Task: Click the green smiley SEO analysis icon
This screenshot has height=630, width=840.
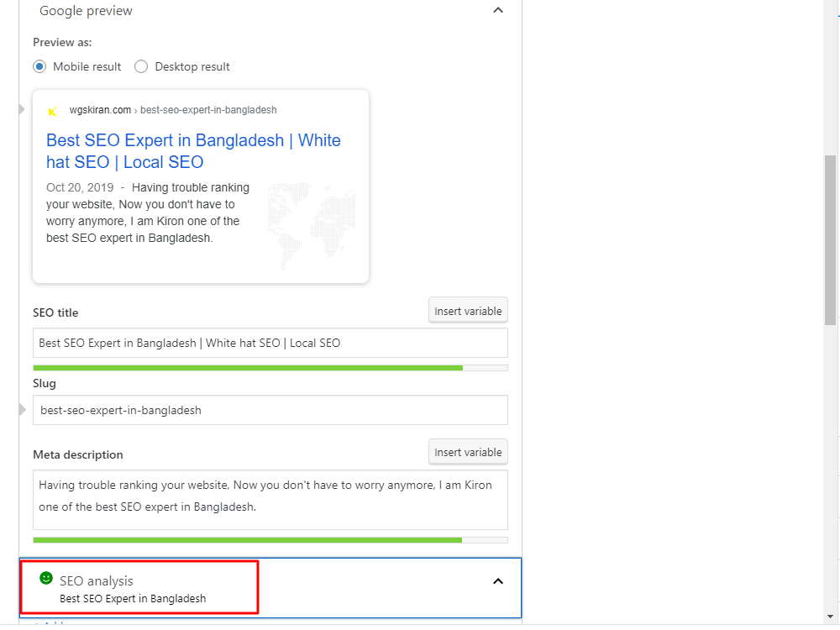Action: pyautogui.click(x=46, y=578)
